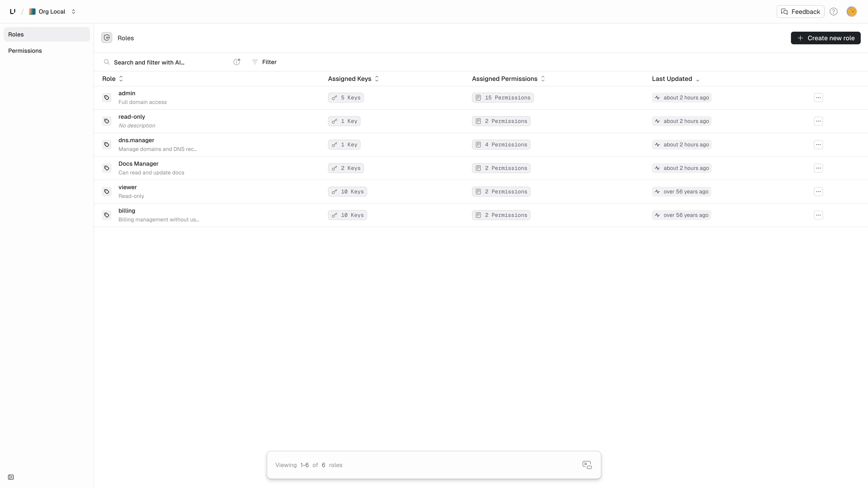Click the 2 Keys badge for Docs Manager
The width and height of the screenshot is (868, 488).
346,168
